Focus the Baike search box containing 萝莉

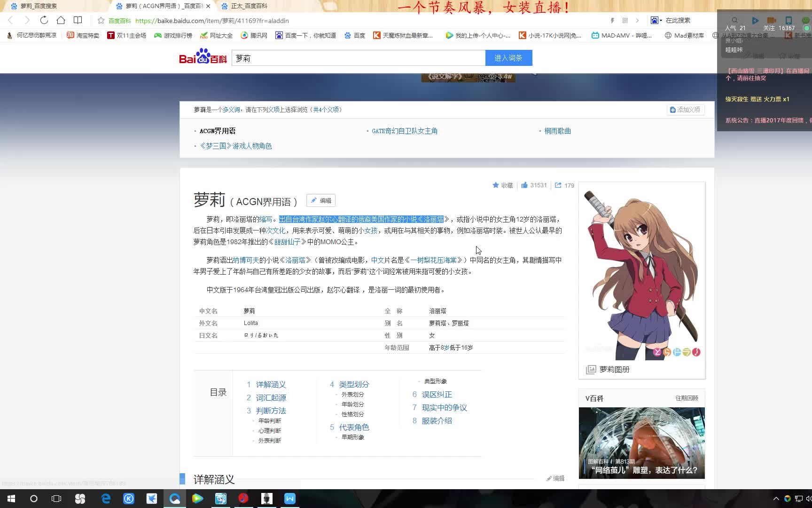[x=358, y=58]
